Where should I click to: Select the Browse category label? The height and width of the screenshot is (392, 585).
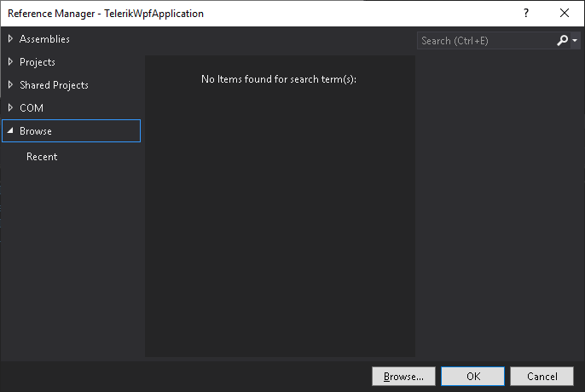point(36,131)
